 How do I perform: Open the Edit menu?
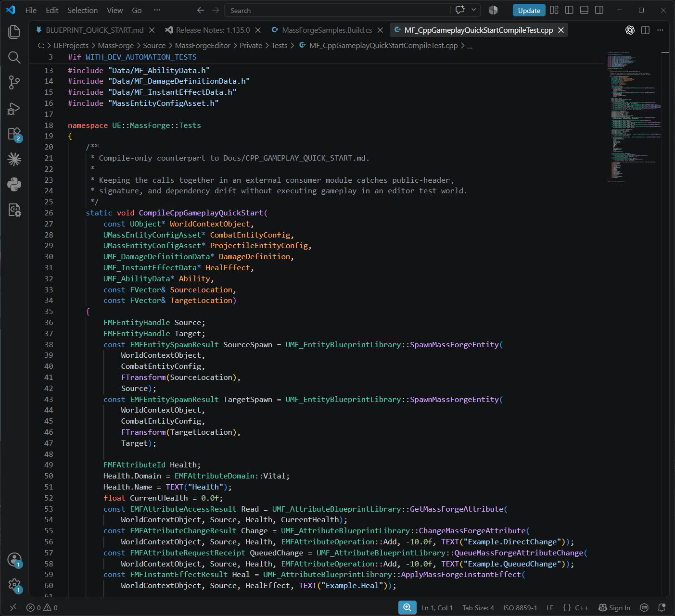point(52,10)
